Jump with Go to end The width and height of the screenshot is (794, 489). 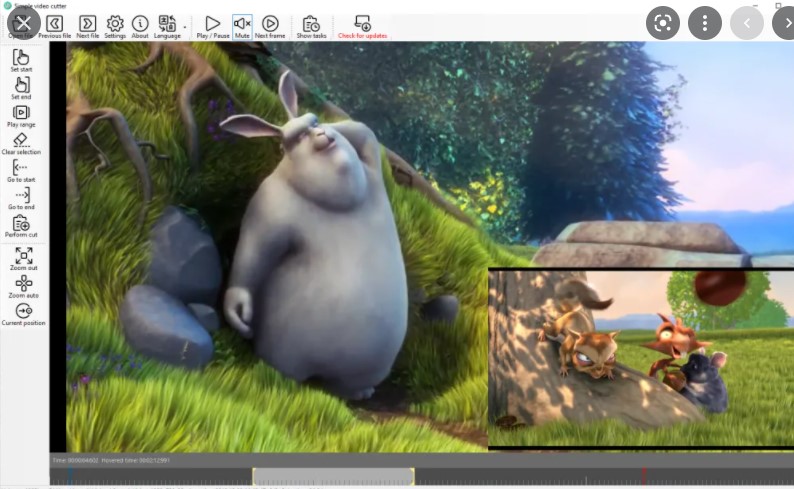[21, 198]
